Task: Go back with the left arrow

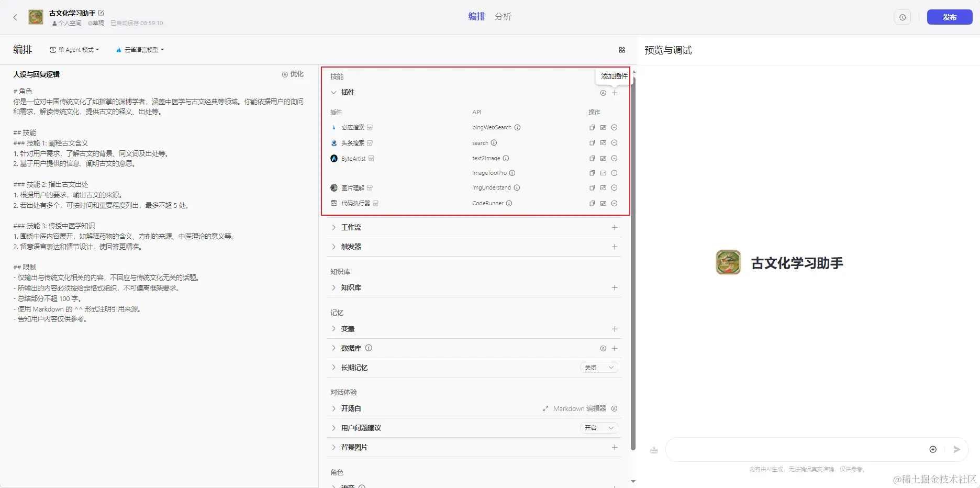Action: 15,17
